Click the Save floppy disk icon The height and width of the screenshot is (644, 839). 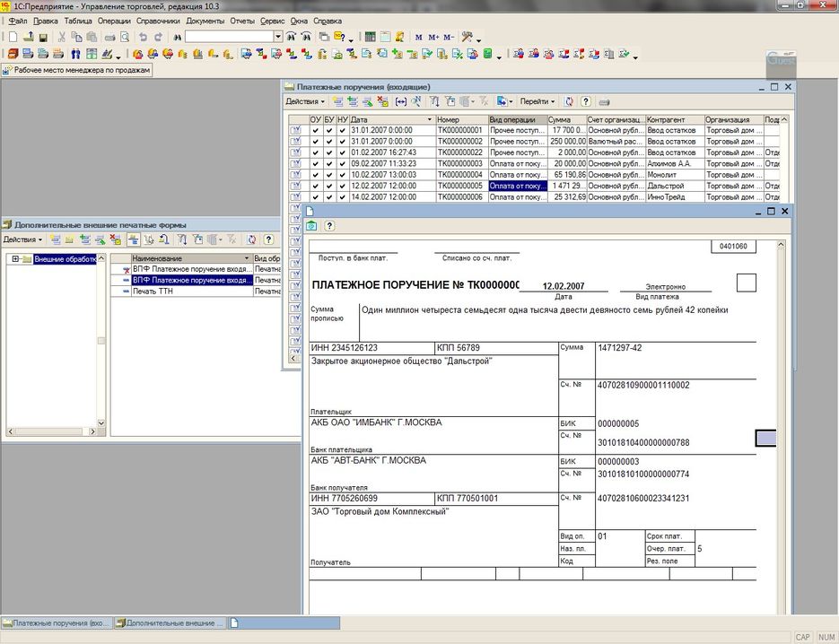coord(44,37)
